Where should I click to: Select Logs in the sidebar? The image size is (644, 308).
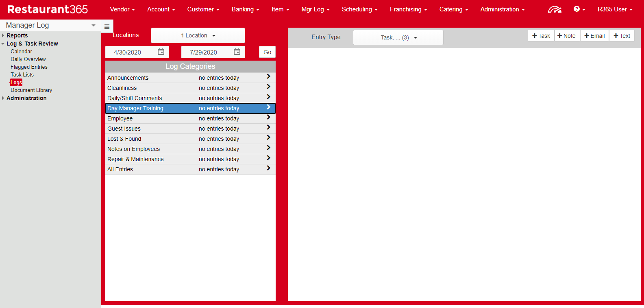(16, 82)
